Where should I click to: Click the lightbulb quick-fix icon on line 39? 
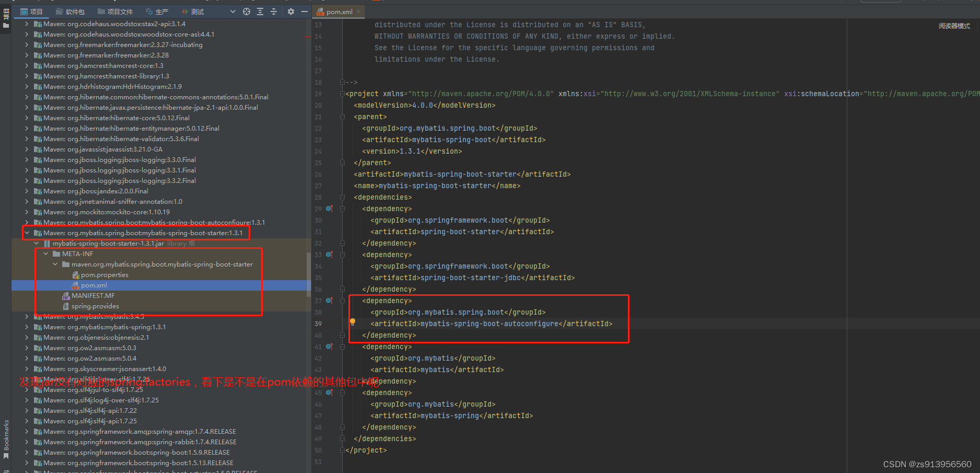tap(353, 322)
